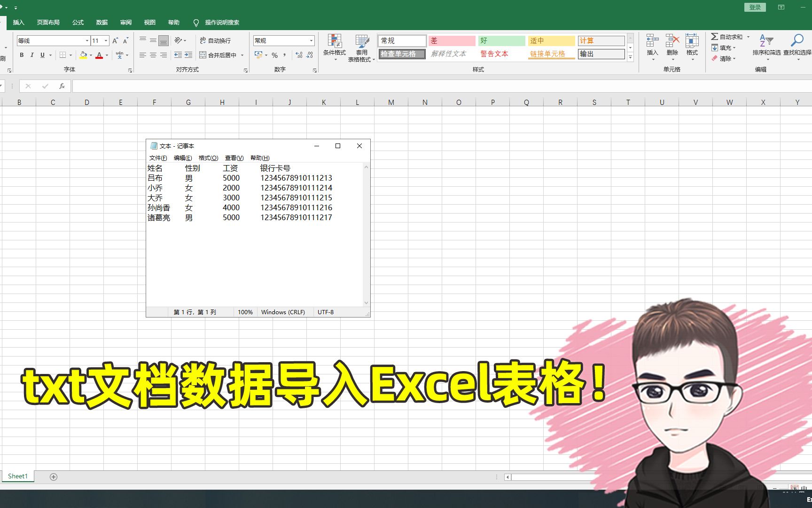Apply comma thousands separator style
This screenshot has height=508, width=812.
click(x=285, y=55)
